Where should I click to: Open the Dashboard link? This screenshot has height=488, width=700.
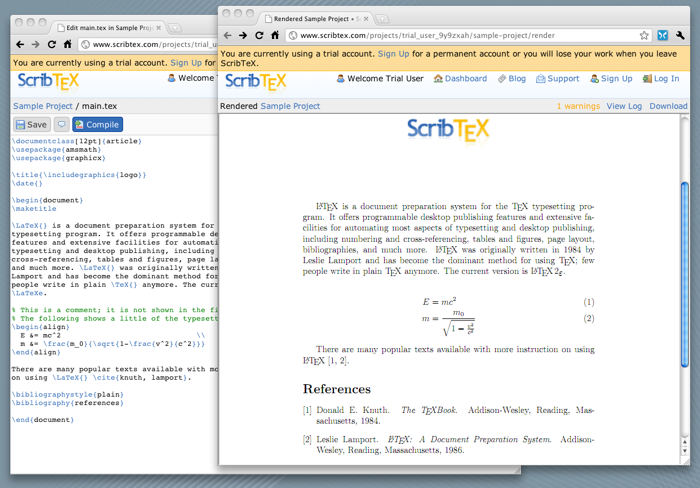coord(460,79)
